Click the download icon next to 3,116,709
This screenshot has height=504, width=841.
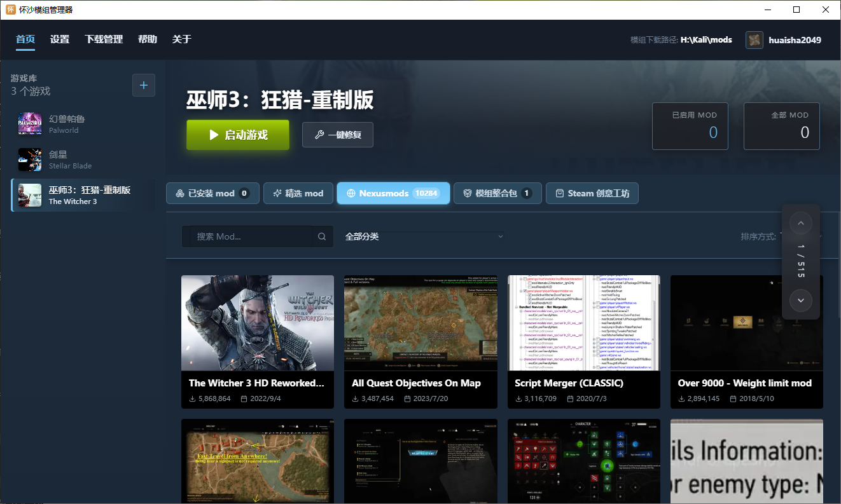[x=518, y=398]
